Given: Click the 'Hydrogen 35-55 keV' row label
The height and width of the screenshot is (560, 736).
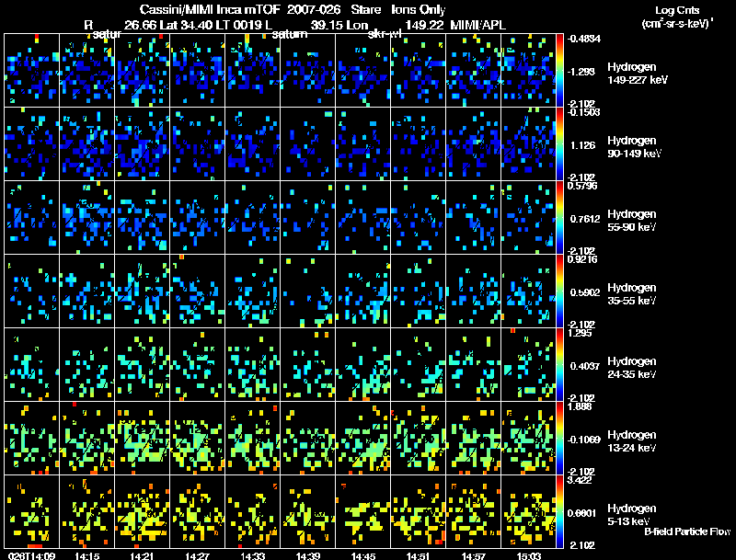Looking at the screenshot, I should [632, 294].
